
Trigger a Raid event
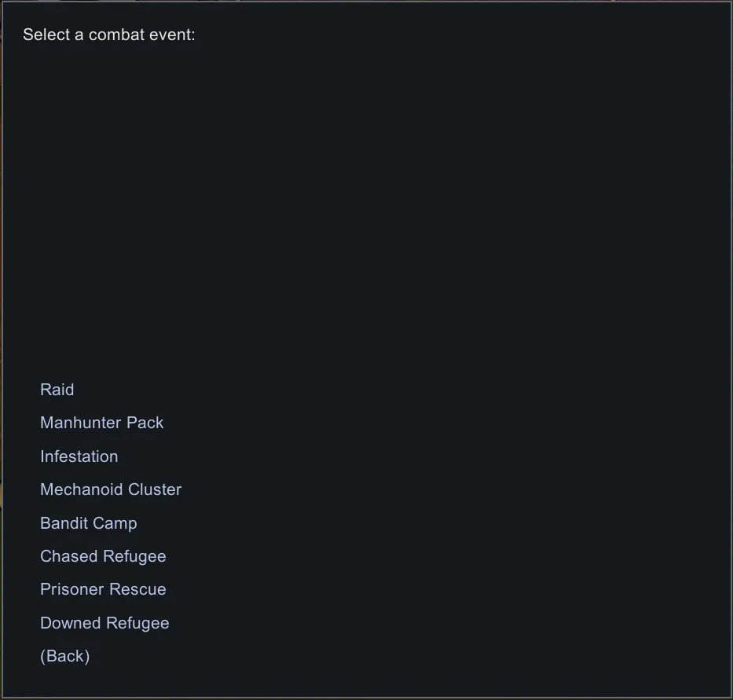click(x=57, y=390)
